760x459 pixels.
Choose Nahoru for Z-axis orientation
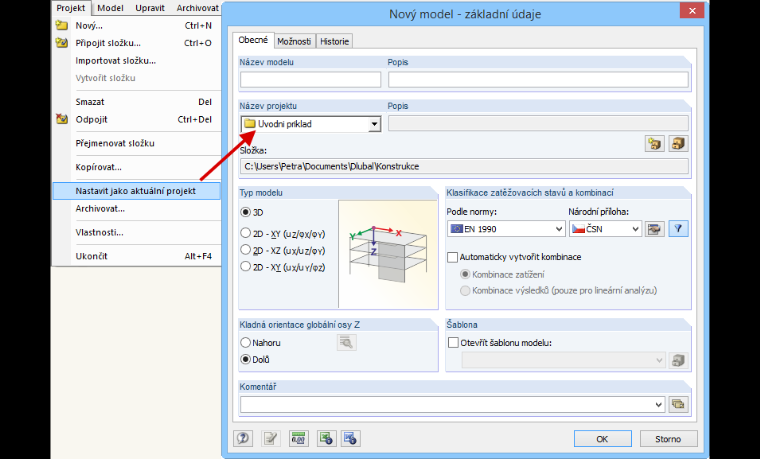pyautogui.click(x=246, y=343)
